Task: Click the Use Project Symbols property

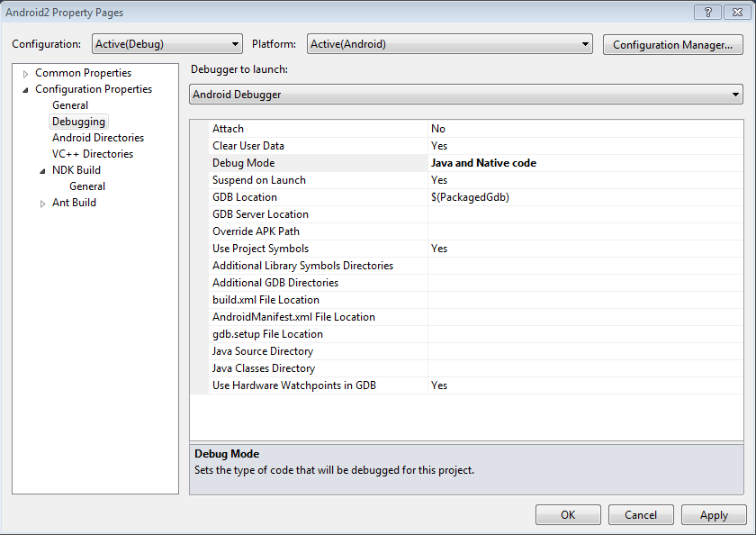Action: click(260, 249)
